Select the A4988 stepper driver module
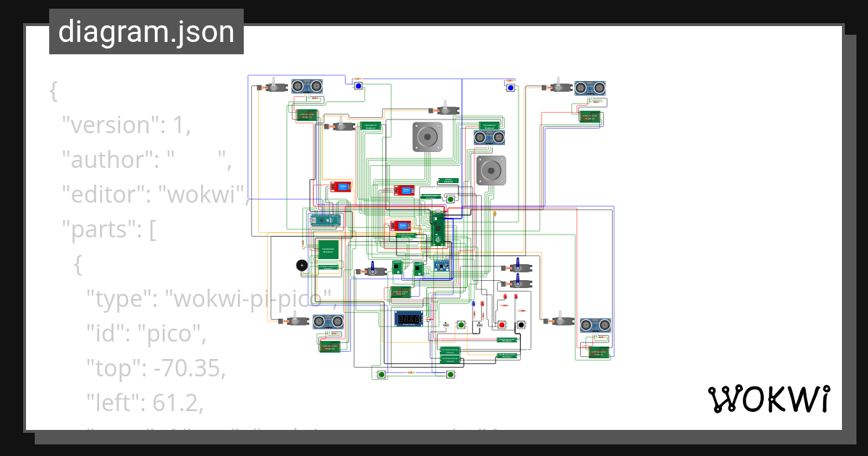868x456 pixels. 397,268
